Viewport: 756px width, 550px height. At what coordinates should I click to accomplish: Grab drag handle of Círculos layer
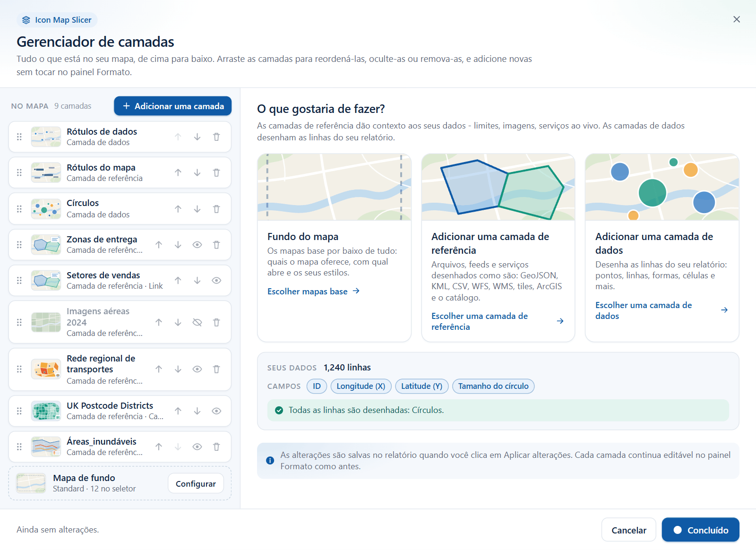point(19,209)
